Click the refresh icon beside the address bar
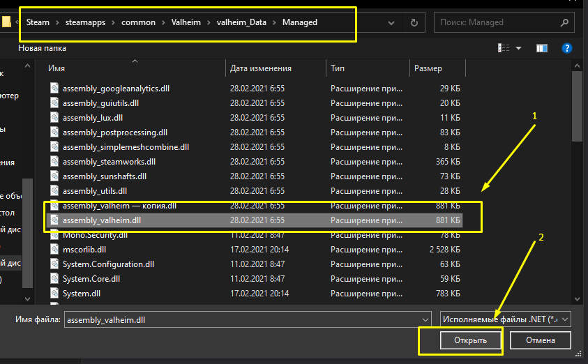The width and height of the screenshot is (588, 364). tap(414, 22)
